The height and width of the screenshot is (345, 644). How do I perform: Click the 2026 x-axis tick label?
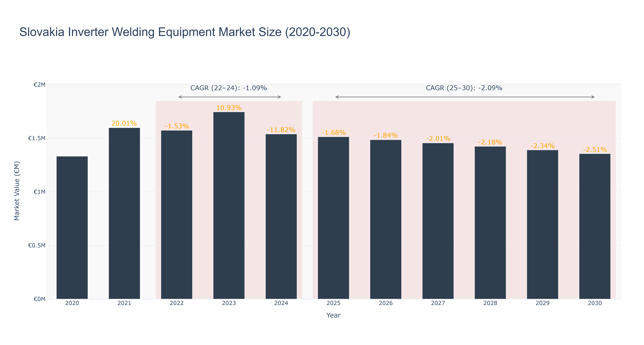click(386, 303)
